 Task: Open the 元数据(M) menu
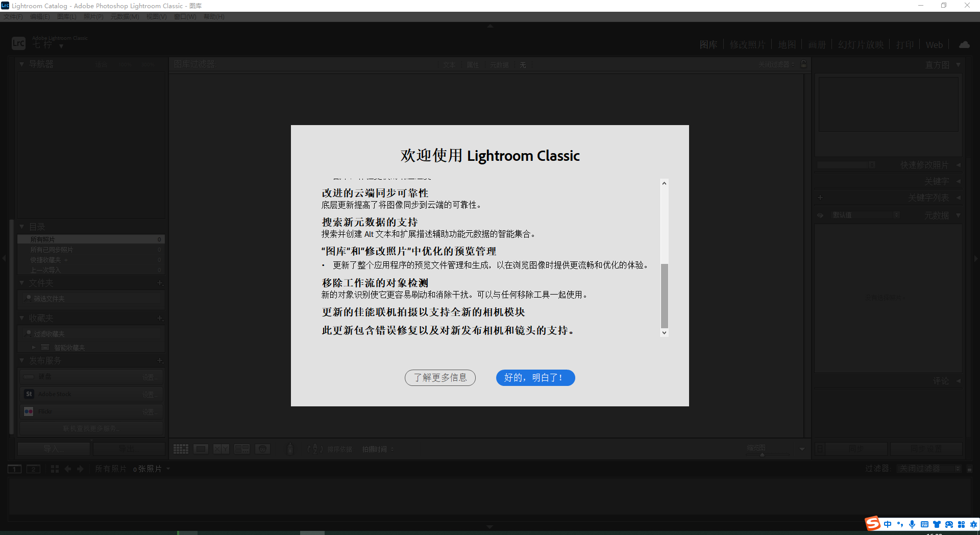125,17
